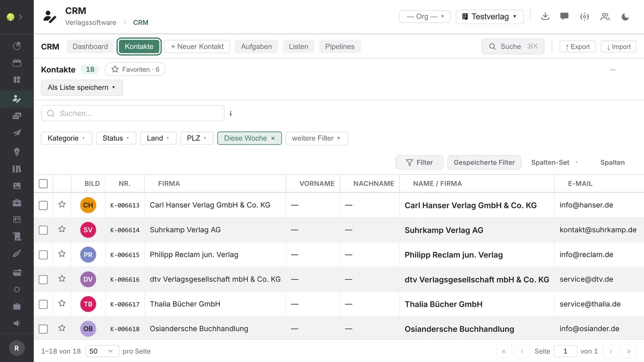This screenshot has width=644, height=362.
Task: Click the Filter button
Action: [x=420, y=162]
